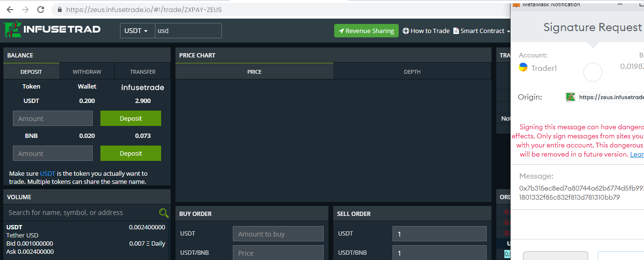Open the Depth chart tab
This screenshot has width=644, height=260.
click(412, 71)
